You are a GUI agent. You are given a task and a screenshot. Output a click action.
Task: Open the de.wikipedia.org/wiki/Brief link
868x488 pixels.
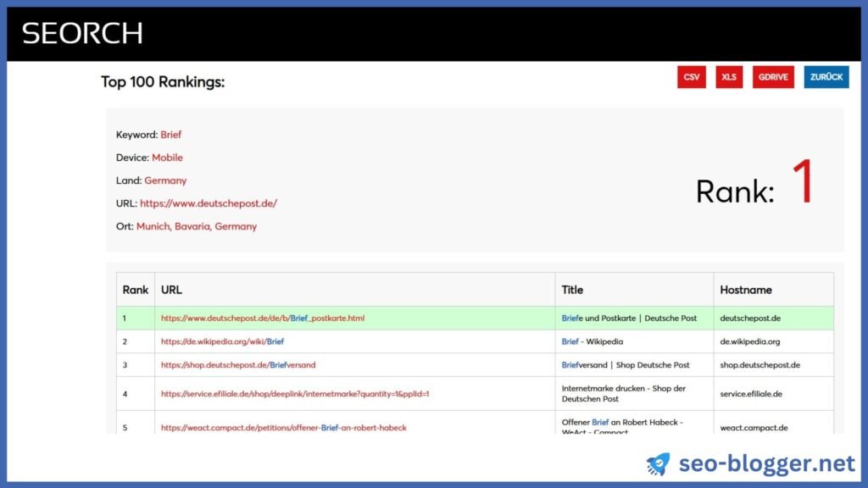click(222, 341)
